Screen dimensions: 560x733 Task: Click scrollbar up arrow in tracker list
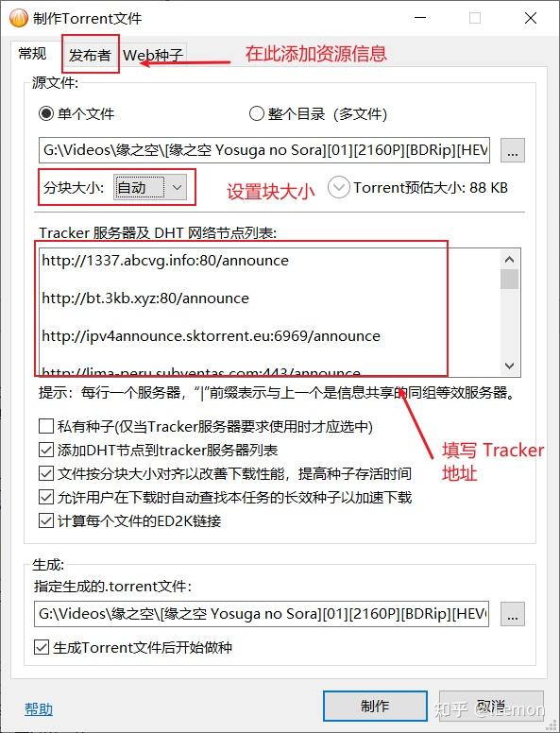click(x=510, y=259)
